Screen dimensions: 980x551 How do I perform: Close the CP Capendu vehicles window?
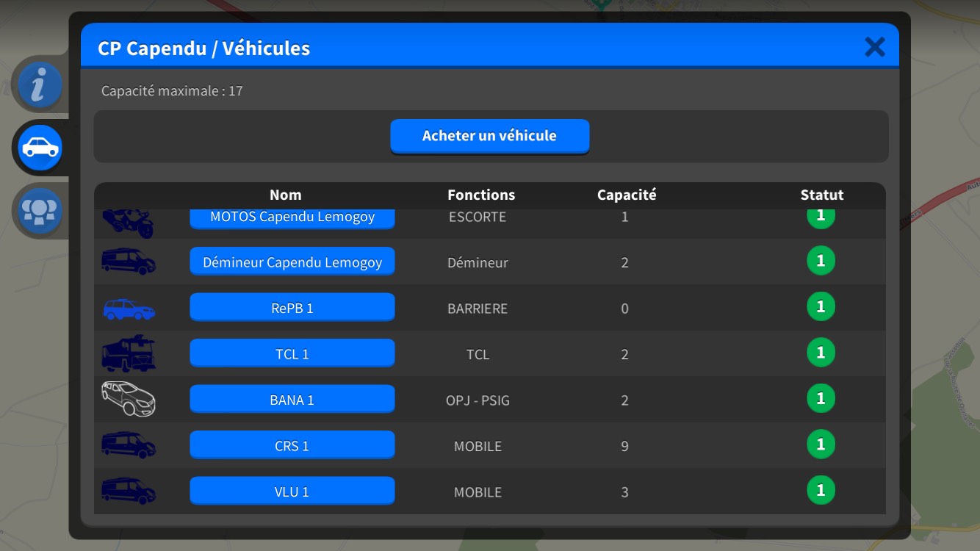[874, 48]
